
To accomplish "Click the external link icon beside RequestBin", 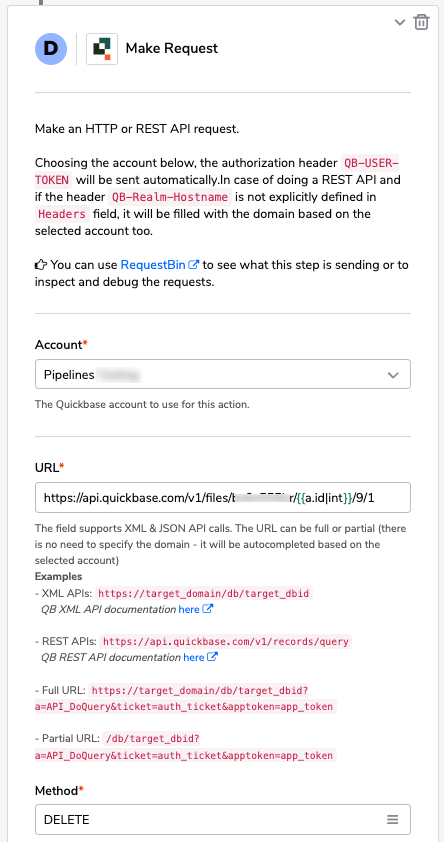I will tap(194, 265).
